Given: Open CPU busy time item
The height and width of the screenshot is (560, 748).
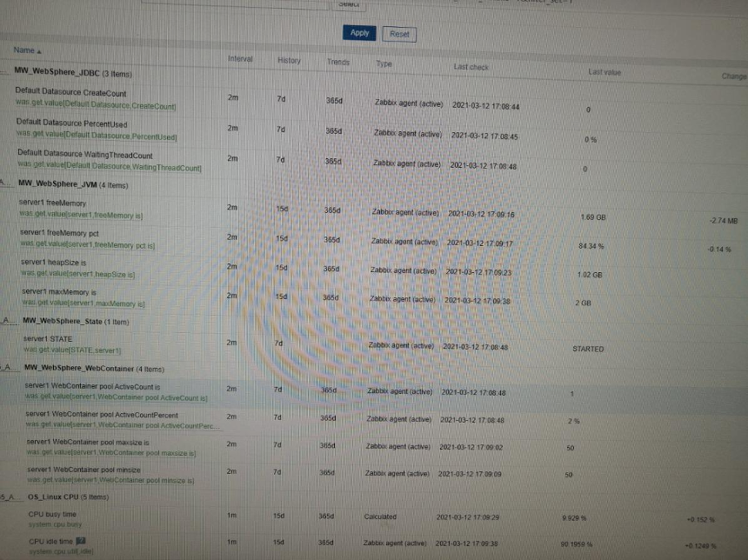Looking at the screenshot, I should 52,514.
